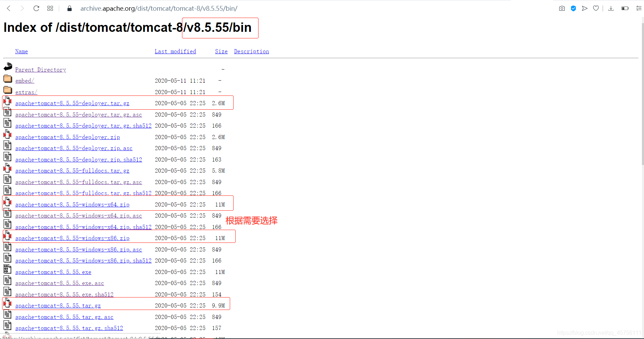Screen dimensions: 644x339
Task: Click archive icon beside deployer.zip
Action: [8, 134]
